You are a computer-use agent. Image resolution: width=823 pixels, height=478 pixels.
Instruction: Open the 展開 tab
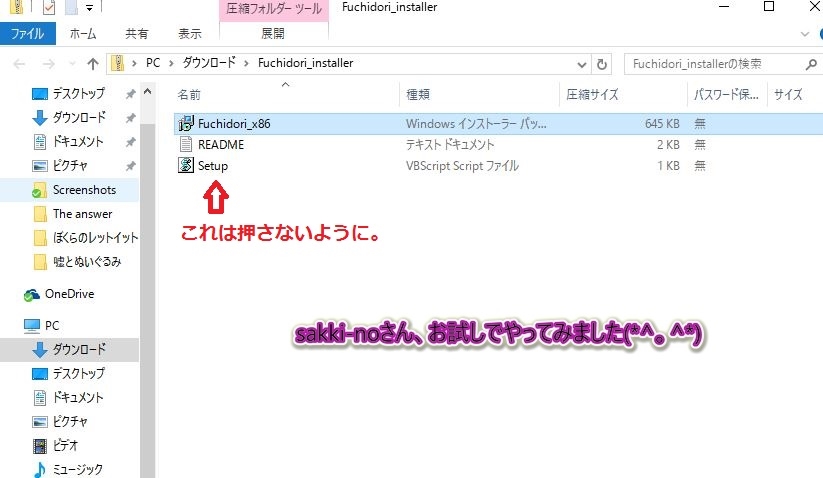[273, 34]
